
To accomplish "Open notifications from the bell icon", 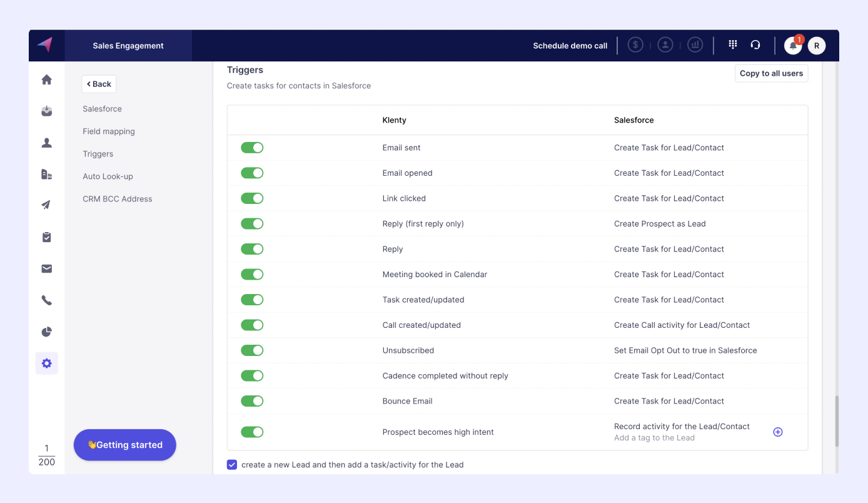I will click(792, 46).
